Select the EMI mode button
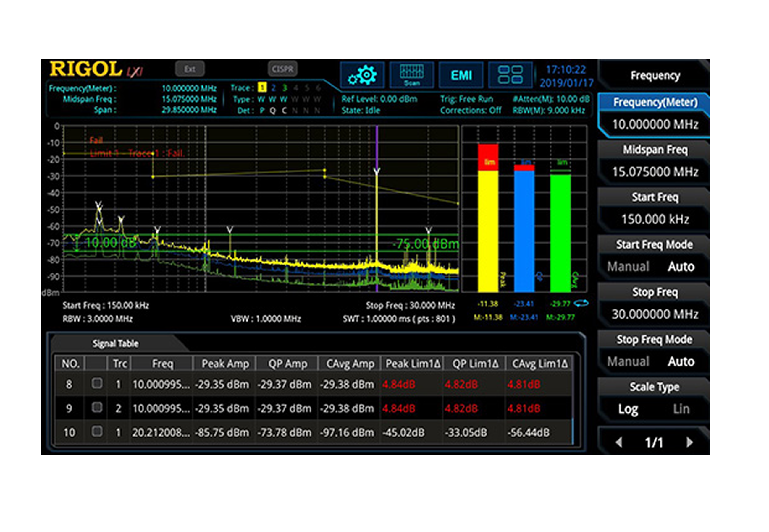This screenshot has width=769, height=532. pyautogui.click(x=461, y=75)
